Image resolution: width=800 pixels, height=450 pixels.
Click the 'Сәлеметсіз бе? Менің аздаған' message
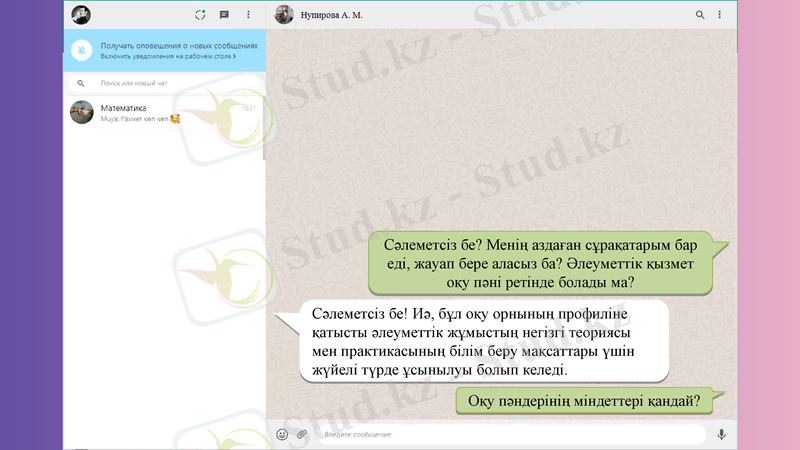pos(540,263)
